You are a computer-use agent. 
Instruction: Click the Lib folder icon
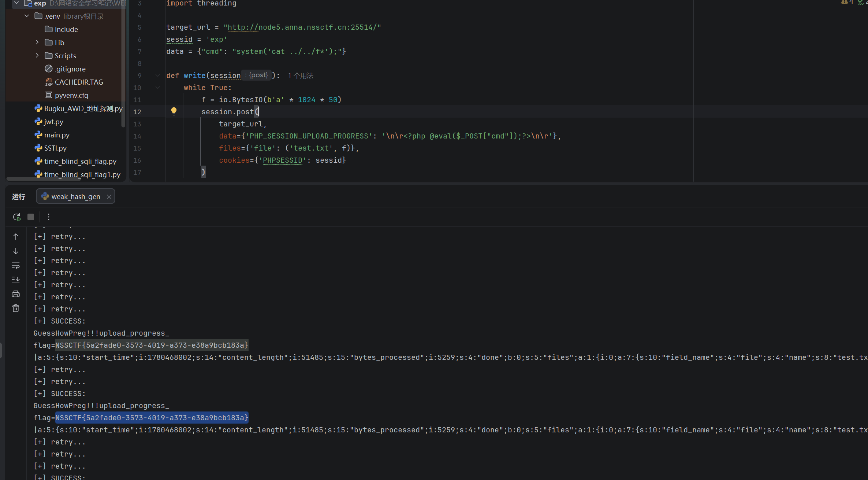(x=49, y=42)
